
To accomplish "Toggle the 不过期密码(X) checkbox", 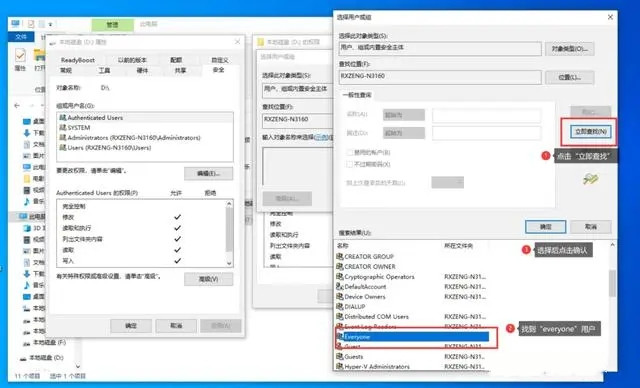I will [349, 164].
